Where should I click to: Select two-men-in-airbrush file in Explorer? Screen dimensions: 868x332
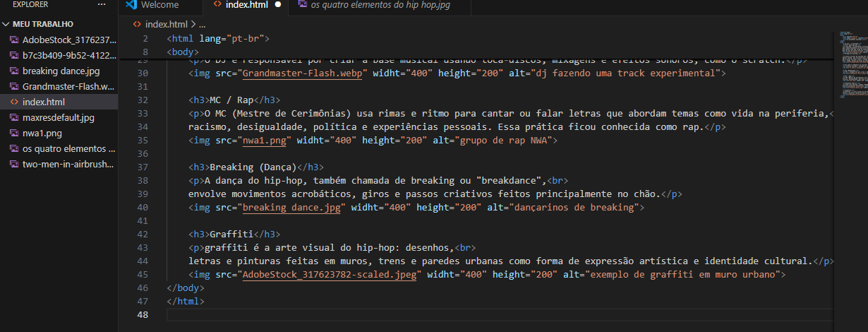pos(68,164)
